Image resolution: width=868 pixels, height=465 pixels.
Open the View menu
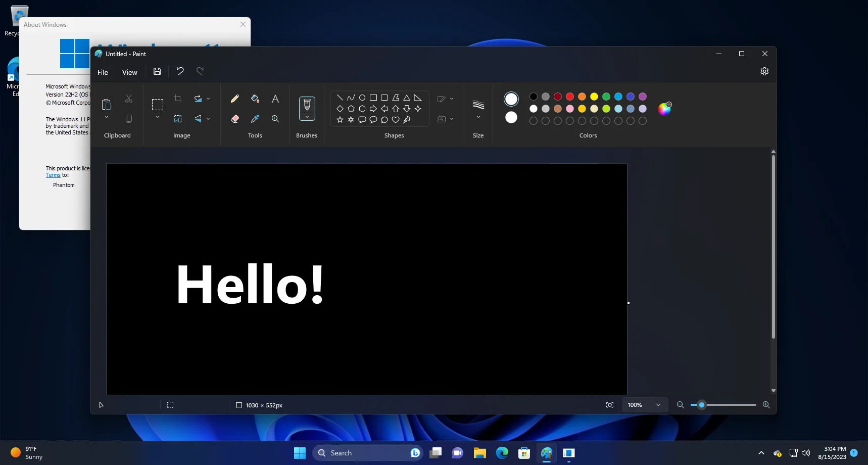[129, 72]
